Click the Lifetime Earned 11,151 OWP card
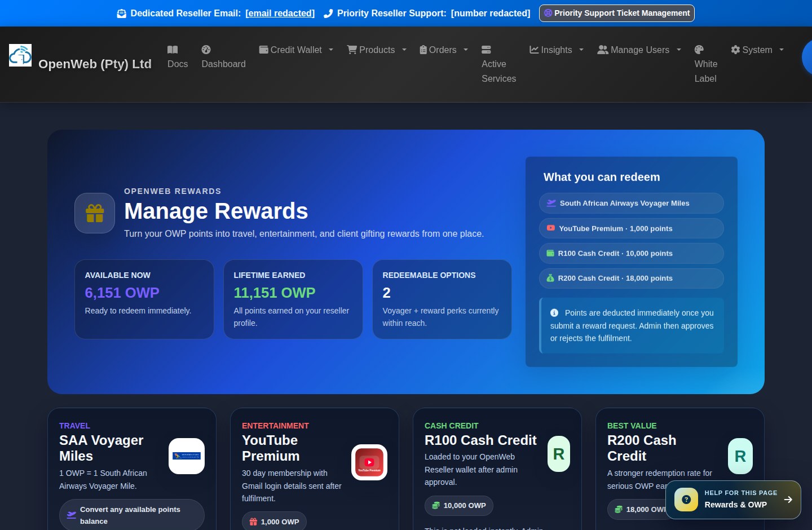The height and width of the screenshot is (530, 812). pos(293,299)
